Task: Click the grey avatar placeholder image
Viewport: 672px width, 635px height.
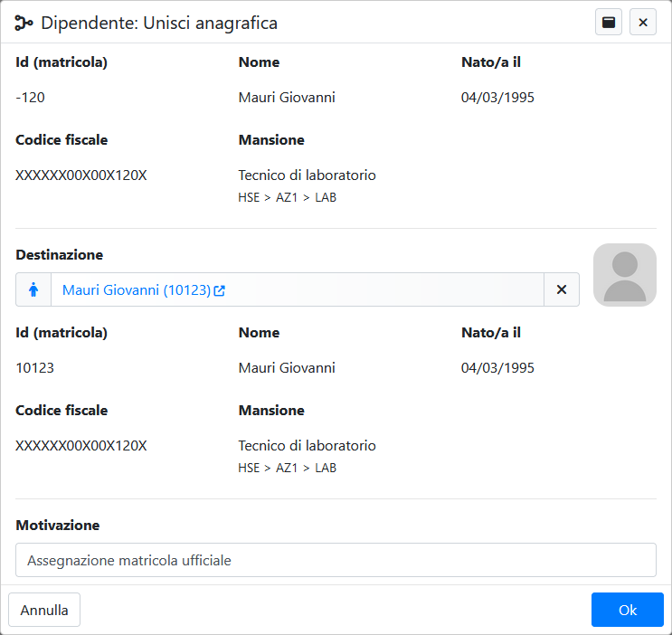Action: point(624,275)
